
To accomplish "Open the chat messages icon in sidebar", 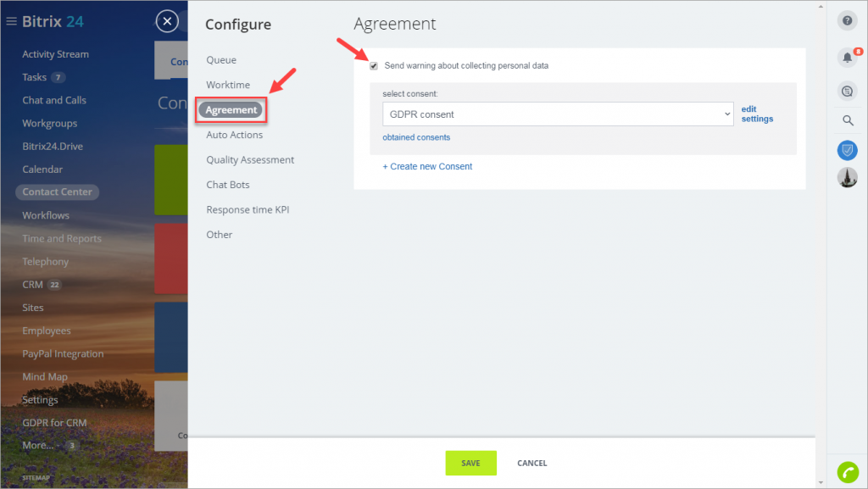I will (847, 92).
